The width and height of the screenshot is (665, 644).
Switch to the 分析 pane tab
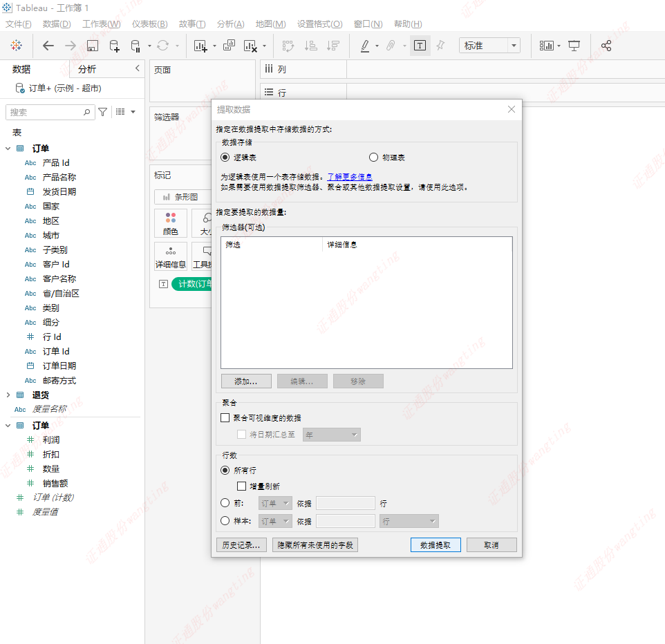pyautogui.click(x=87, y=69)
